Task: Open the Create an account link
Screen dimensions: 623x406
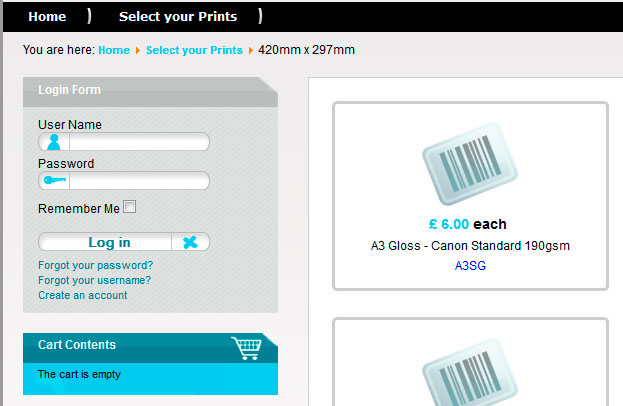Action: click(x=83, y=295)
